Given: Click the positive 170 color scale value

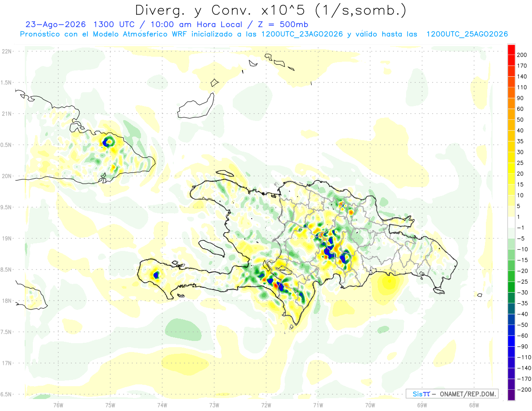Looking at the screenshot, I should (x=522, y=66).
